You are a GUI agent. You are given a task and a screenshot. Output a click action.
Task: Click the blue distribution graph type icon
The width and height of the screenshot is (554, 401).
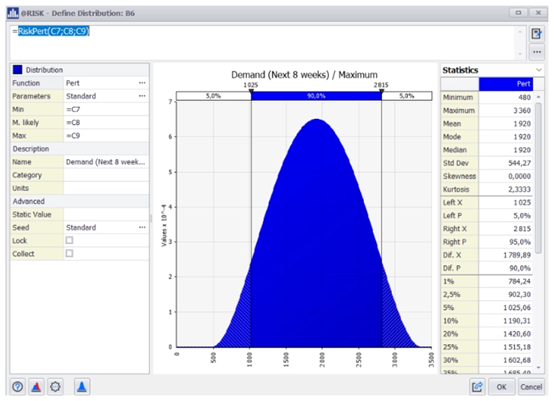tap(82, 387)
